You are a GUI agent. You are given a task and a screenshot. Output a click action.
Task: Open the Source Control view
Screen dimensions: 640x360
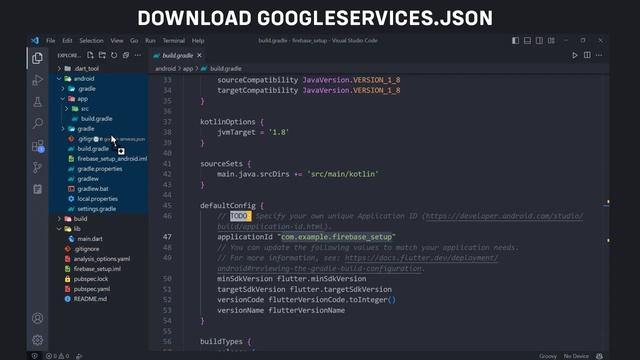coord(37,167)
